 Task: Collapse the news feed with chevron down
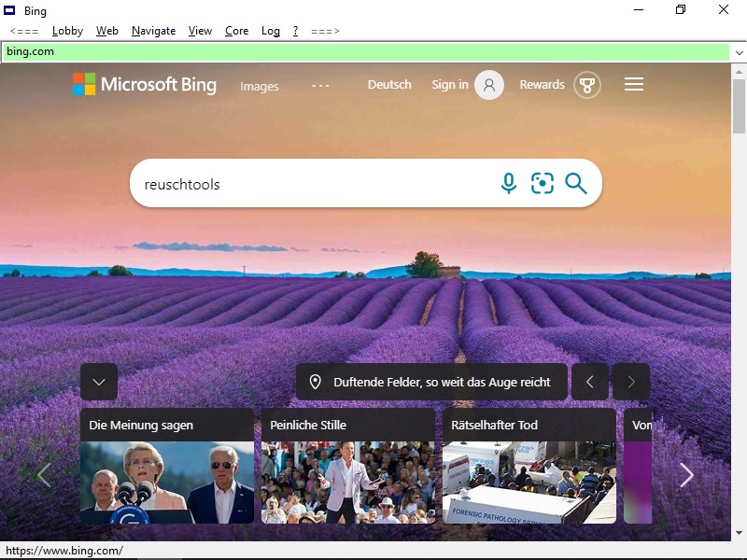tap(99, 382)
